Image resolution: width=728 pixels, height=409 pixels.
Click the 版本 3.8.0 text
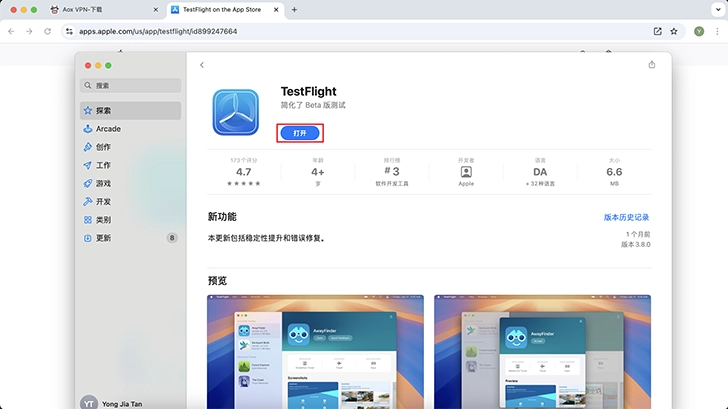tap(636, 244)
